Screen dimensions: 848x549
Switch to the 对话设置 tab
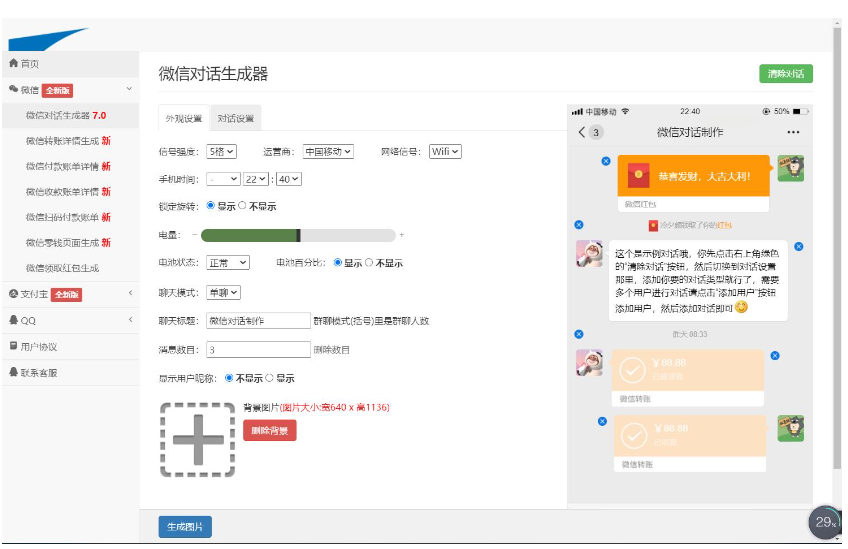tap(236, 118)
